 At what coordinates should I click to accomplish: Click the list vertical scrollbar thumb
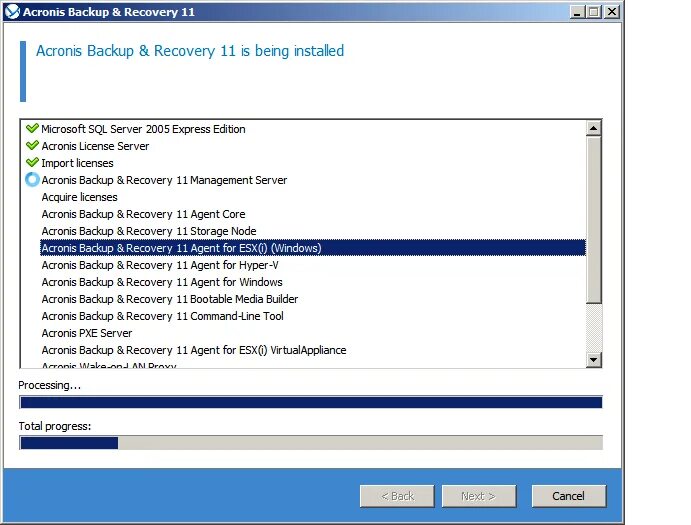594,220
